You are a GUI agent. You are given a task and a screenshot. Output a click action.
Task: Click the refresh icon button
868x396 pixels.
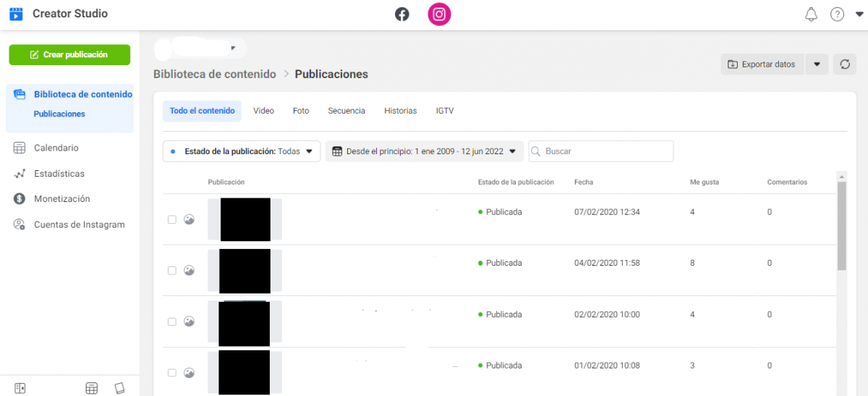click(844, 64)
